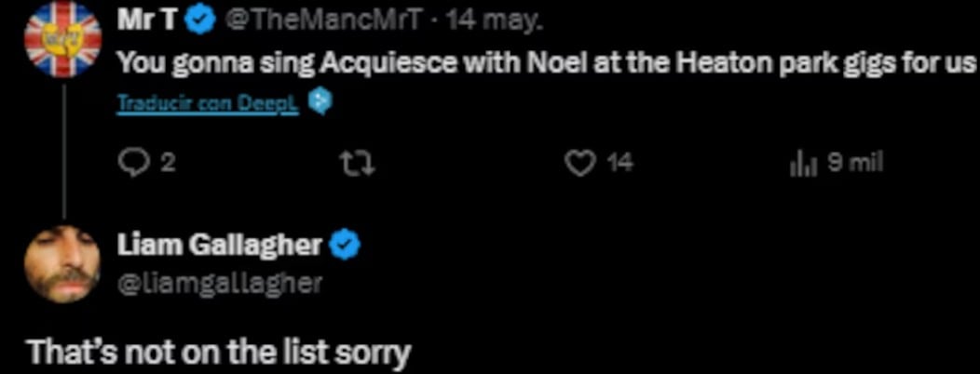The height and width of the screenshot is (374, 980).
Task: Click the "That's not on the list sorry" reply
Action: [x=218, y=354]
